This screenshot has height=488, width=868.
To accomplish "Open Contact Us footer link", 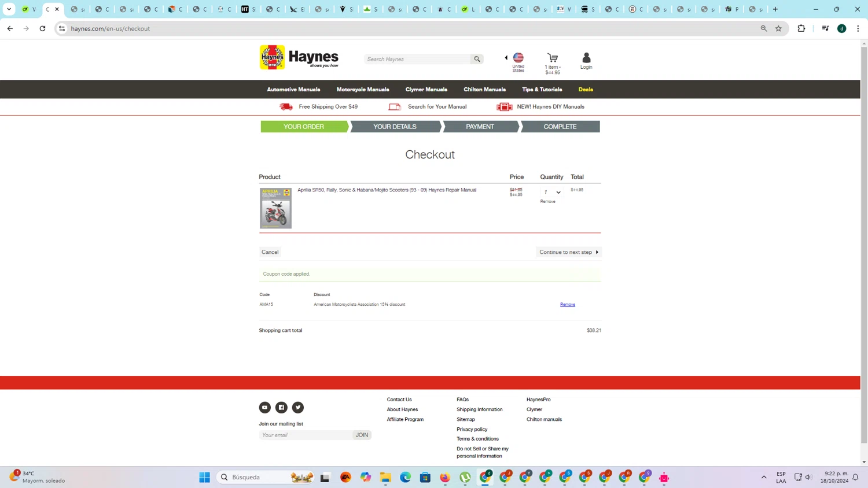I will click(399, 400).
